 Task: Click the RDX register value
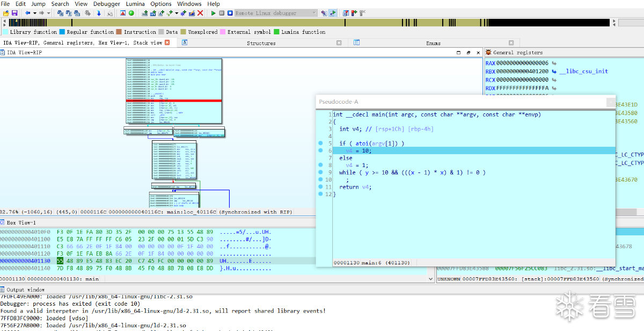pos(522,88)
